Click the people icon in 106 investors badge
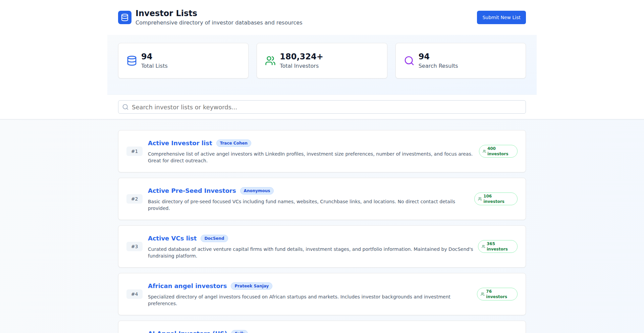644x333 pixels. coord(480,199)
